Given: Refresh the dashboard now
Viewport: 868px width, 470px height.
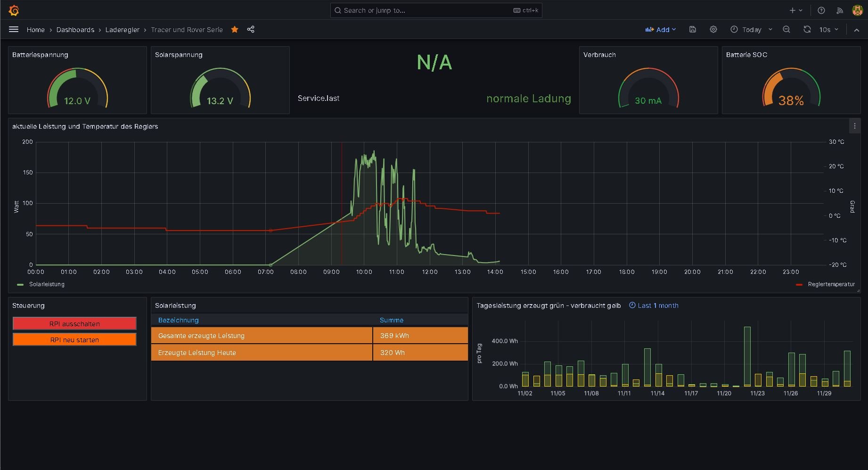Looking at the screenshot, I should pyautogui.click(x=807, y=29).
